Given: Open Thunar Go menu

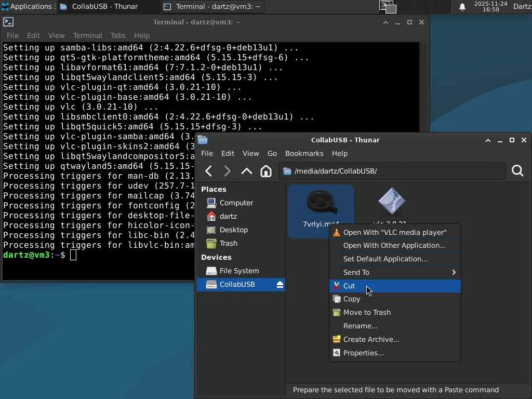Looking at the screenshot, I should pyautogui.click(x=272, y=154).
